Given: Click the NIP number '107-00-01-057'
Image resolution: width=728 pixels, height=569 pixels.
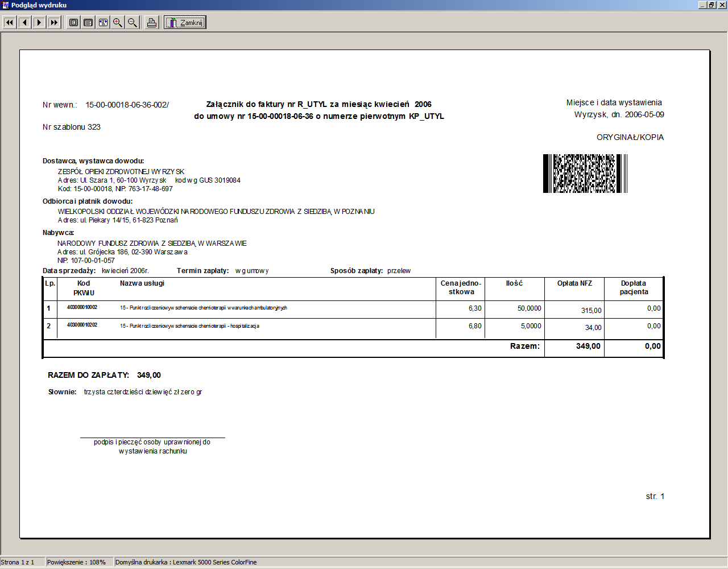Looking at the screenshot, I should click(93, 260).
